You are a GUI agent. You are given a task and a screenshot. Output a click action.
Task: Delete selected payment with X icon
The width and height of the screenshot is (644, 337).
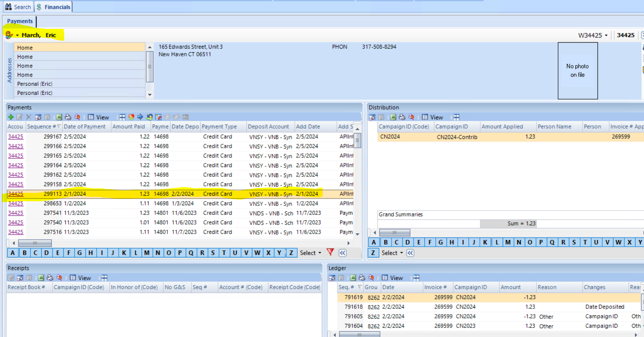coord(28,117)
